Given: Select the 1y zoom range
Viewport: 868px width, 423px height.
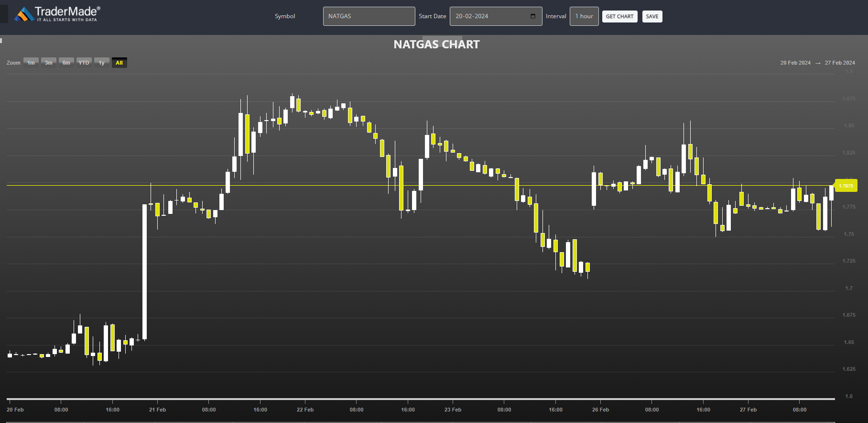Looking at the screenshot, I should [102, 63].
